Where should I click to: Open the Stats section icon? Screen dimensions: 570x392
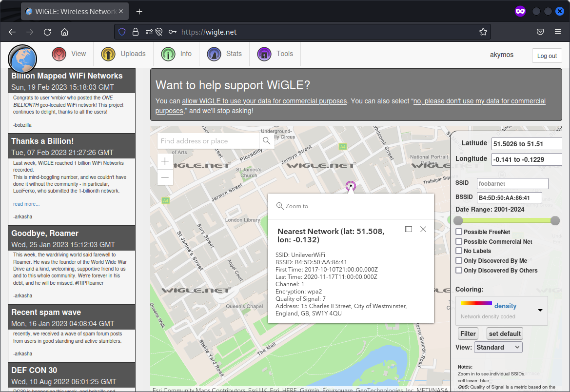click(x=213, y=54)
